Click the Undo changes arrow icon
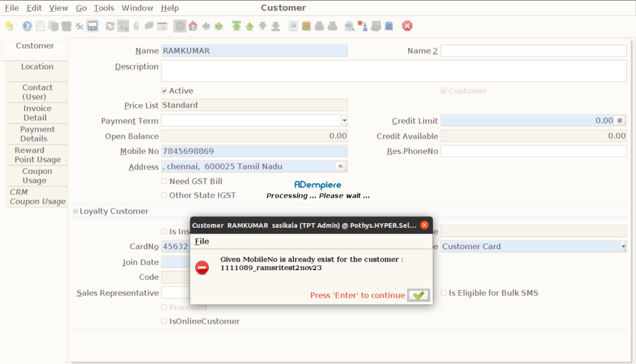 coord(9,26)
